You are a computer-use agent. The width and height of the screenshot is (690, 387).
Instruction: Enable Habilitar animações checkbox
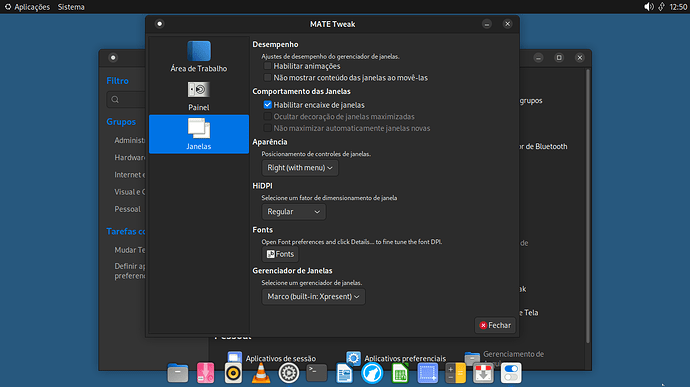click(267, 66)
